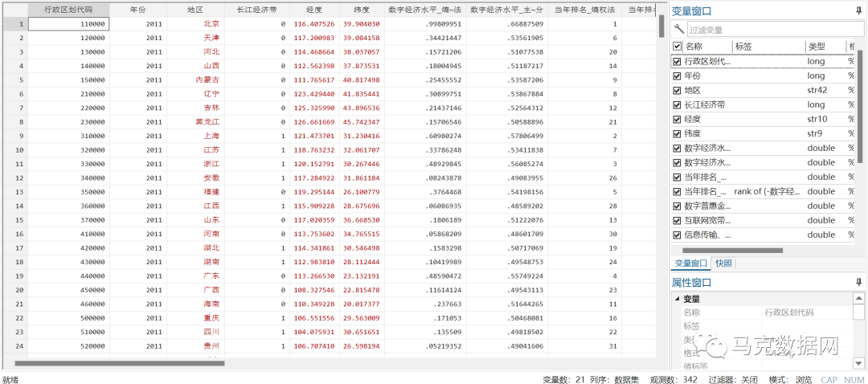Uncheck variable labeled rank of (-数字经...
The height and width of the screenshot is (384, 868).
point(677,191)
